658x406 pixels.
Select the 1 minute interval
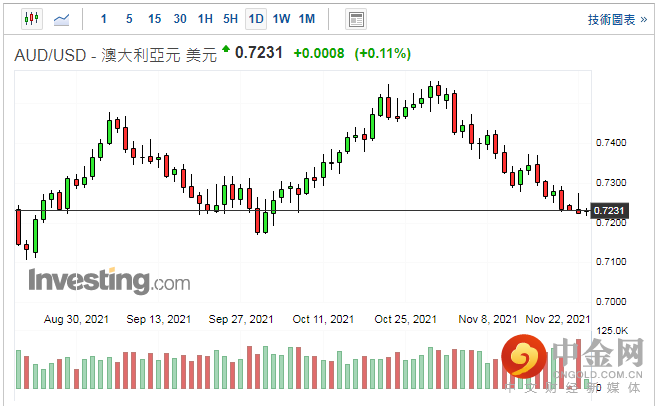104,19
